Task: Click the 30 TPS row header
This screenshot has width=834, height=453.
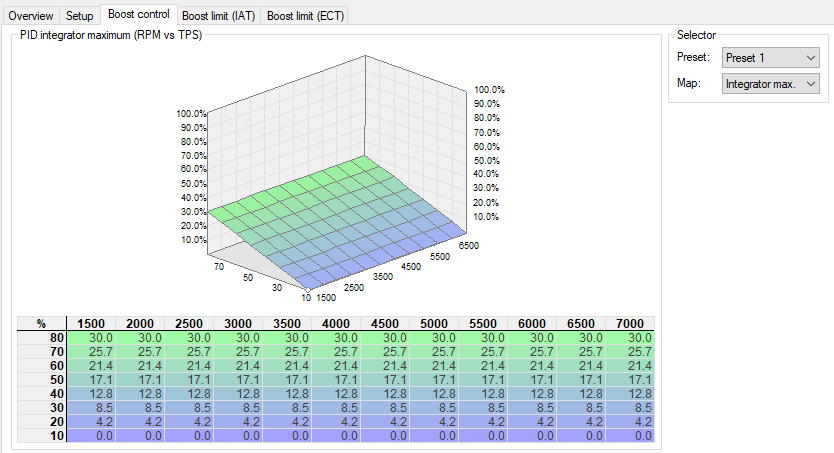Action: click(42, 407)
